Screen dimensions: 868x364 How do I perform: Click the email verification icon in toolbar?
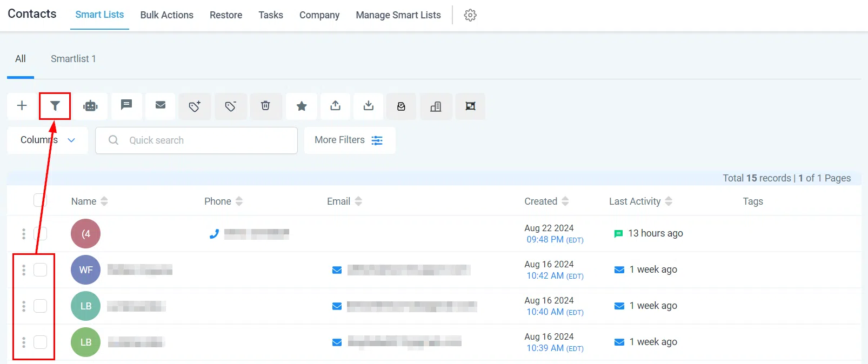click(401, 106)
